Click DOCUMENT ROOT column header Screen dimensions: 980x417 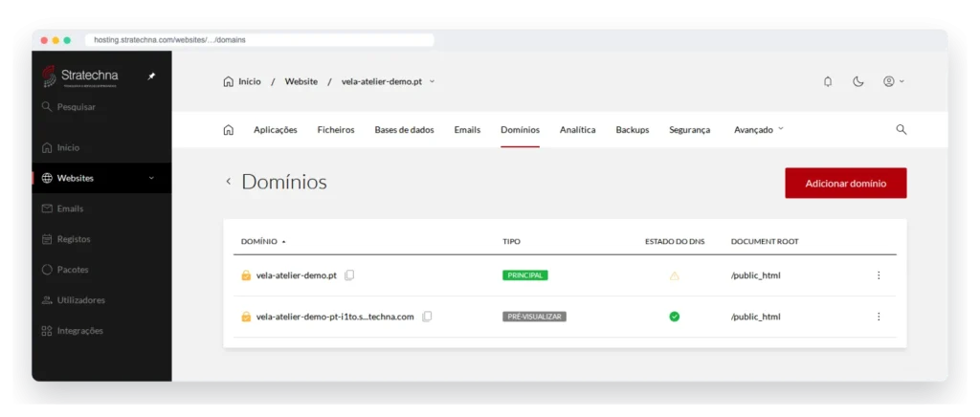coord(765,242)
